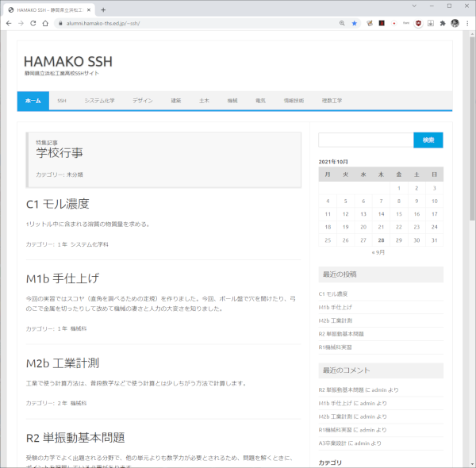
Task: Select the HAMAKO SSH browser tab
Action: click(x=49, y=10)
